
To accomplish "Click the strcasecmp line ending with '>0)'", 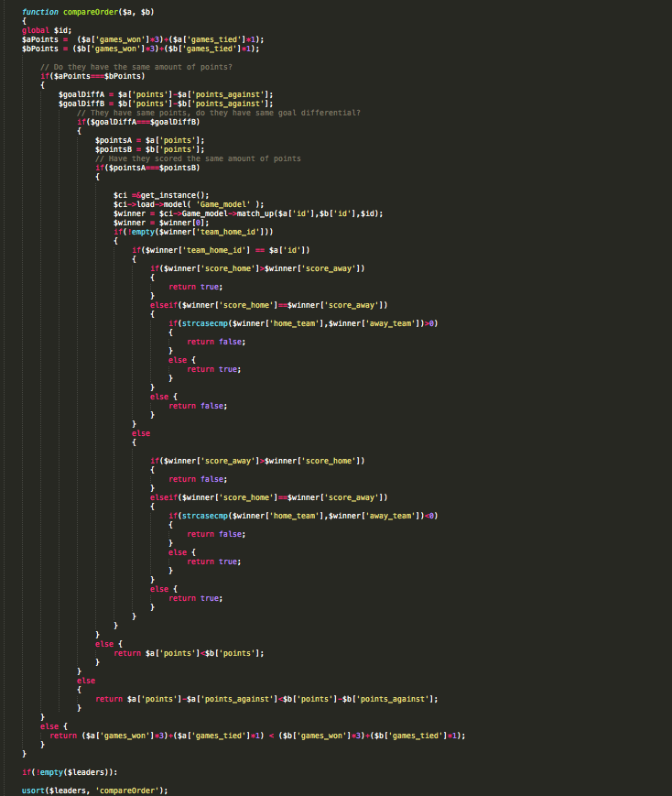I will pos(303,322).
